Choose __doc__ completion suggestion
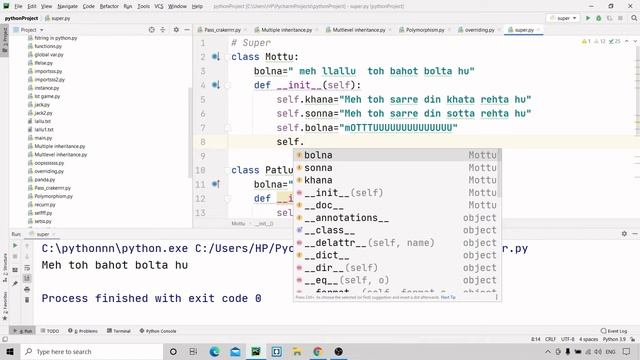The width and height of the screenshot is (640, 360). pos(397,205)
